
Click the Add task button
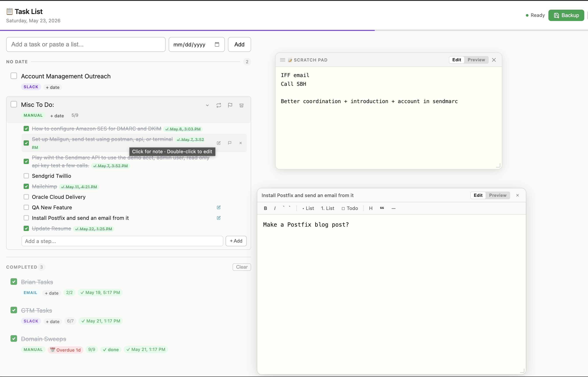pos(239,44)
